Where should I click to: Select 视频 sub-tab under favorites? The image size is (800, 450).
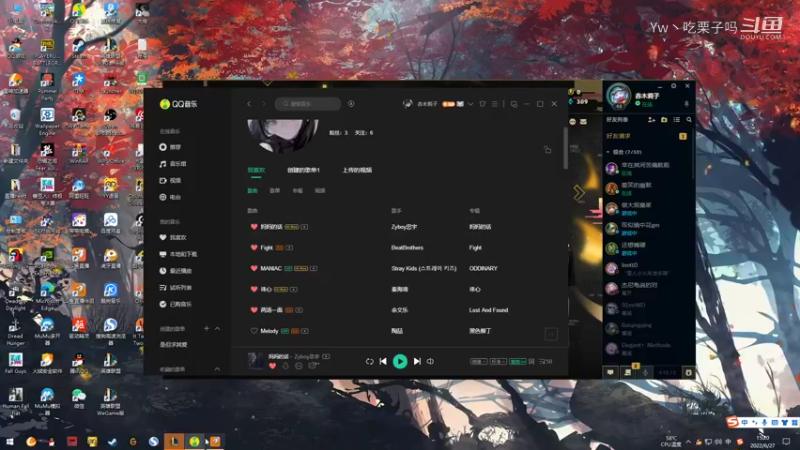click(x=320, y=190)
